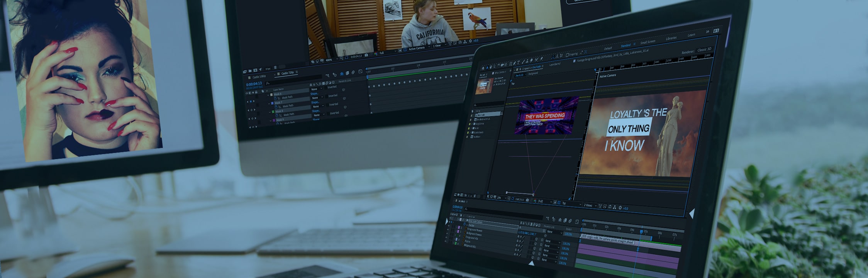868x278 pixels.
Task: Hide the Background Flowers layer eye
Action: 448,229
